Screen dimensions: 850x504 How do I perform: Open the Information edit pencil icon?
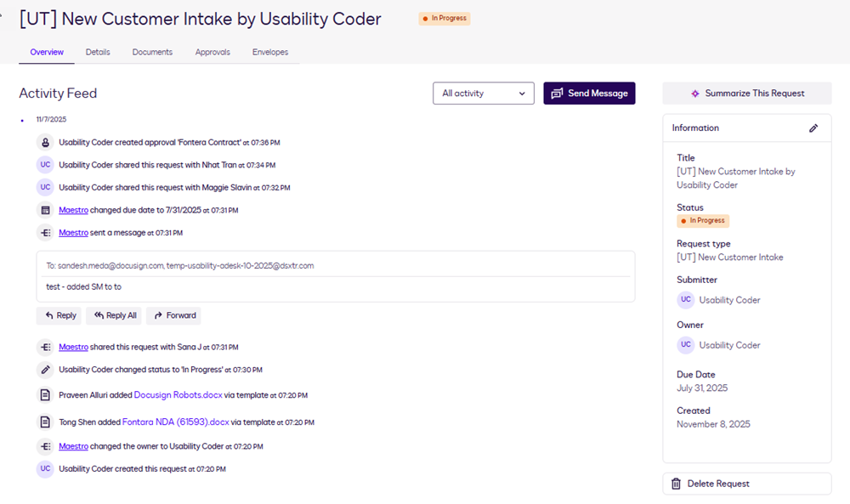pos(813,127)
